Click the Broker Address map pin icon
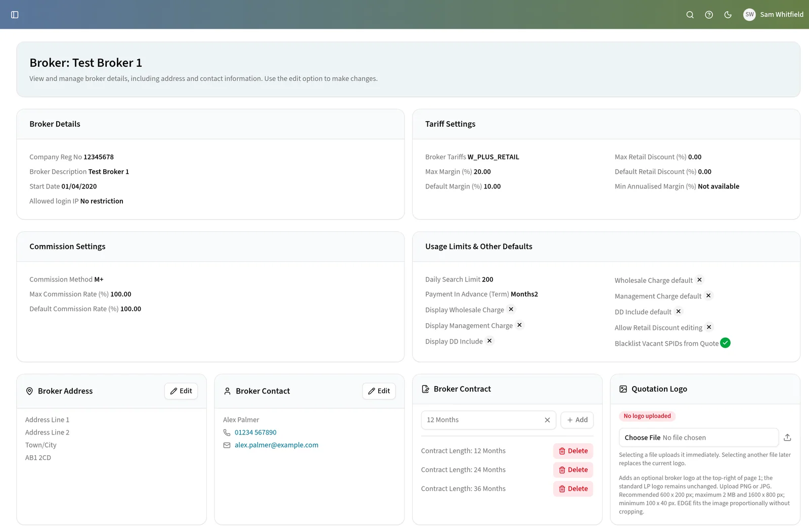809x532 pixels. click(x=29, y=391)
